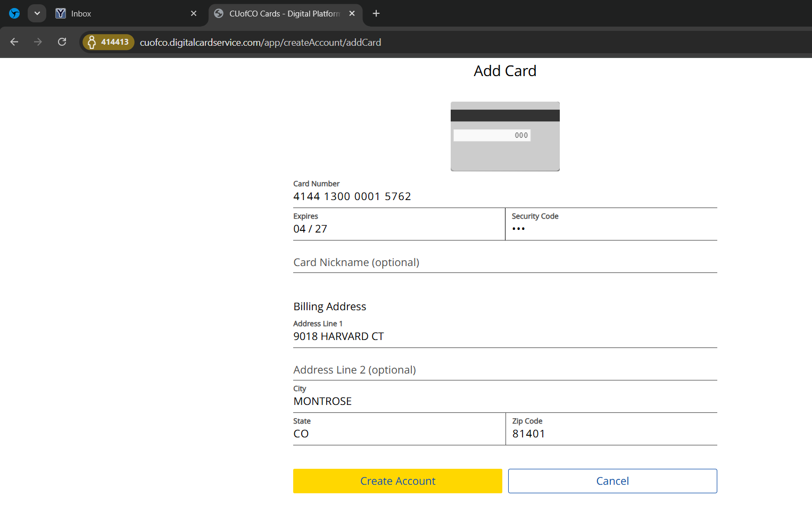Viewport: 812px width, 522px height.
Task: Reload the current page
Action: 62,42
